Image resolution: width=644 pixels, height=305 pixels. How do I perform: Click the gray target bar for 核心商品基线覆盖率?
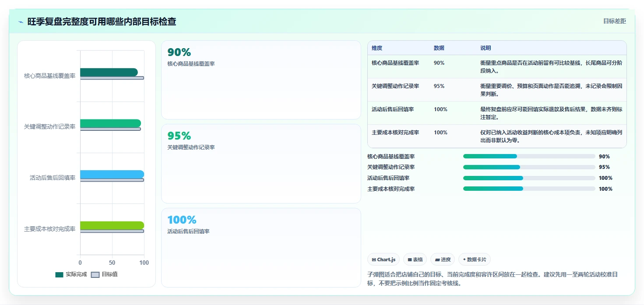(x=112, y=78)
